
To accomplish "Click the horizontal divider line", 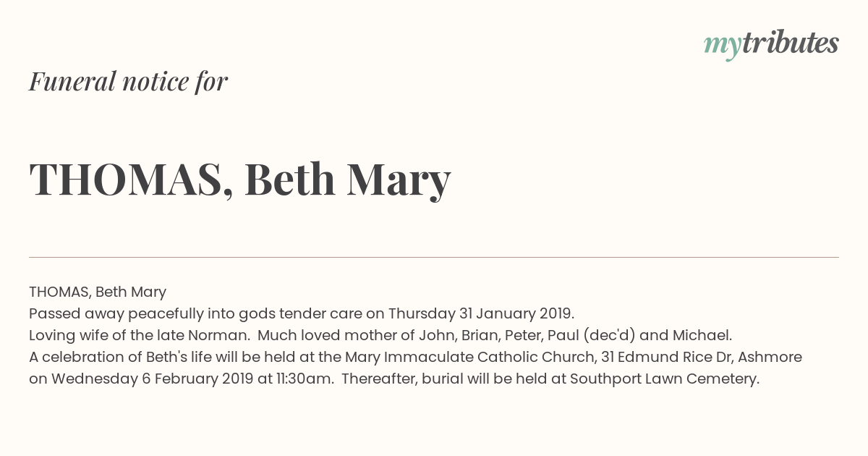I will point(434,257).
